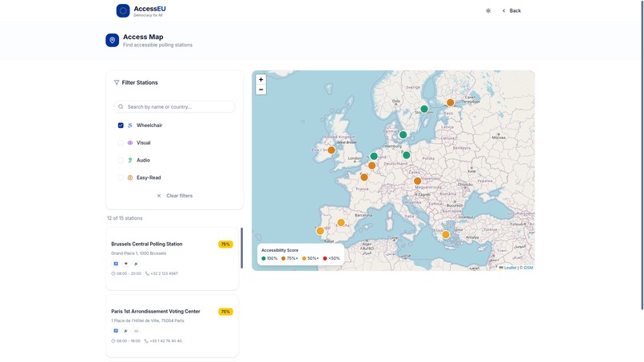
Task: Go back using the Back button
Action: click(511, 10)
